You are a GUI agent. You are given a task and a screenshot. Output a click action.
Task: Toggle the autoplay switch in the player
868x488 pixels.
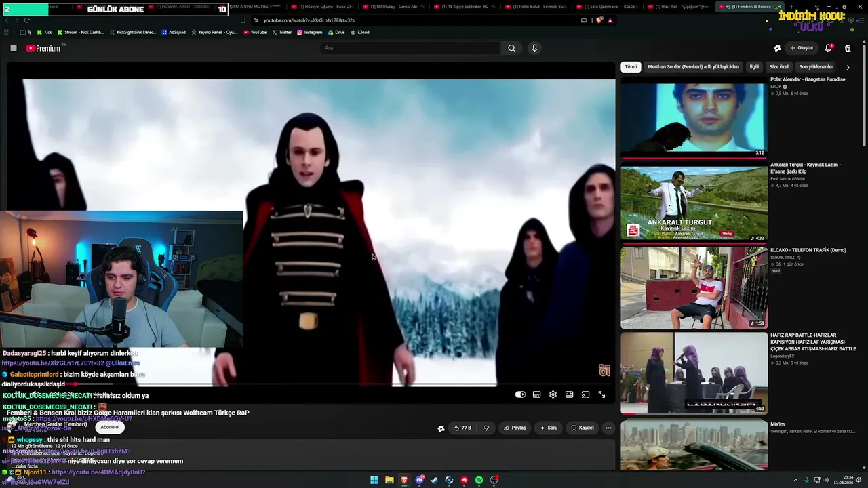[520, 394]
